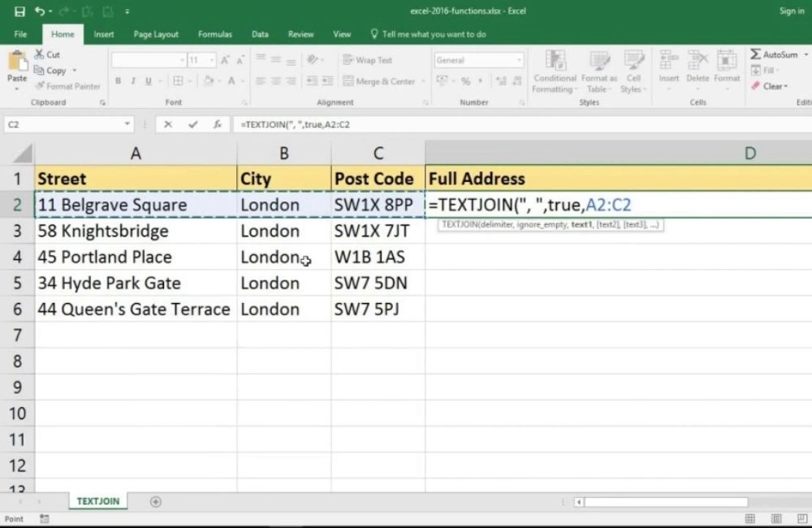Click the Paste clipboard icon
The width and height of the screenshot is (812, 528).
[17, 61]
